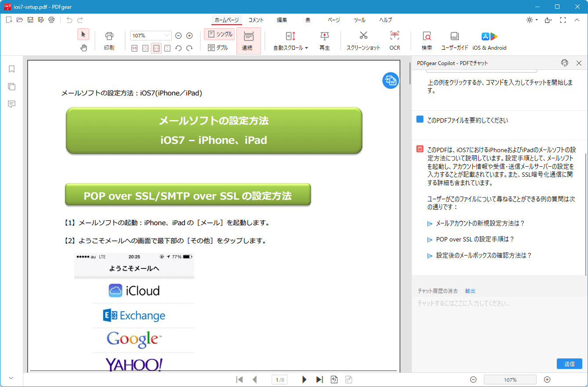Zoom in with the toolbar plus icon
588x387 pixels.
click(x=189, y=36)
